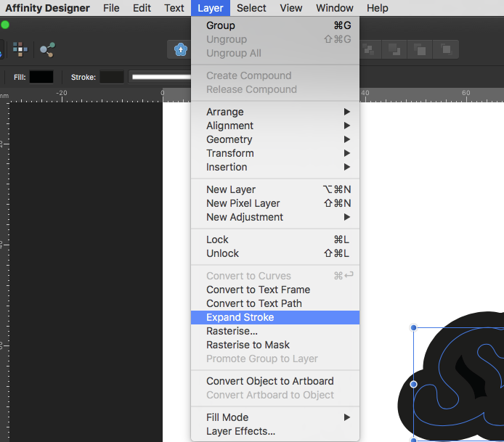Viewport: 504px width, 442px height.
Task: Open the Help menu
Action: coord(378,8)
